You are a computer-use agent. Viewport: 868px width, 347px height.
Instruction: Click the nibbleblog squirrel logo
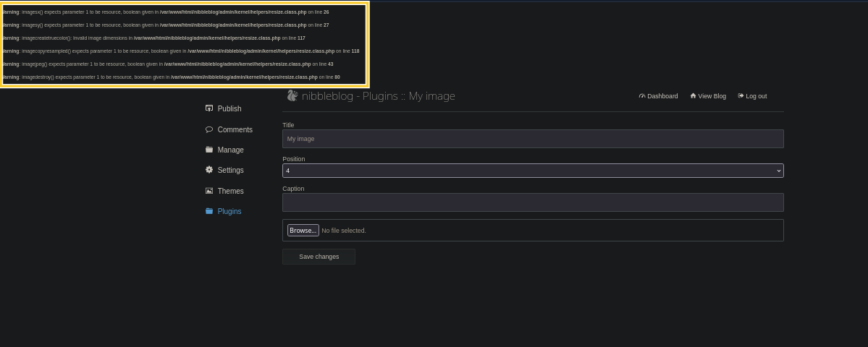tap(292, 95)
